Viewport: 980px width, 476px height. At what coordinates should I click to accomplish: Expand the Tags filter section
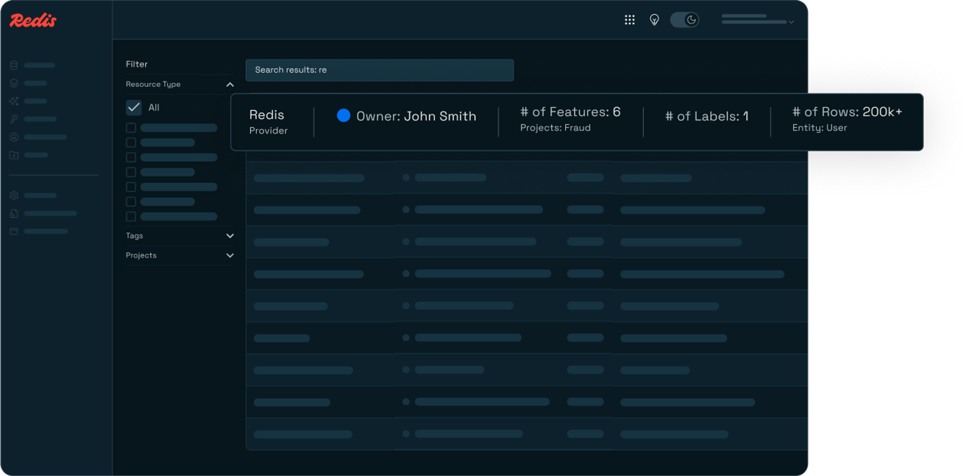(x=230, y=236)
